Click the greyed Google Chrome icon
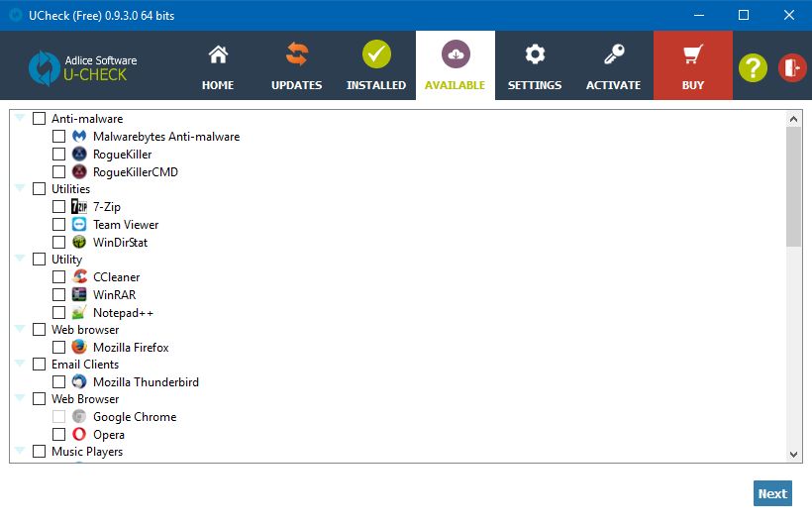The height and width of the screenshot is (526, 812). pyautogui.click(x=79, y=417)
